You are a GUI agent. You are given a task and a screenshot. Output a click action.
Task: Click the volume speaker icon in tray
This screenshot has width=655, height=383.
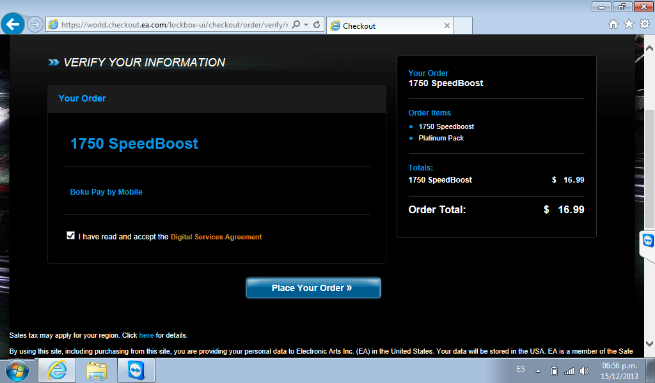click(584, 370)
